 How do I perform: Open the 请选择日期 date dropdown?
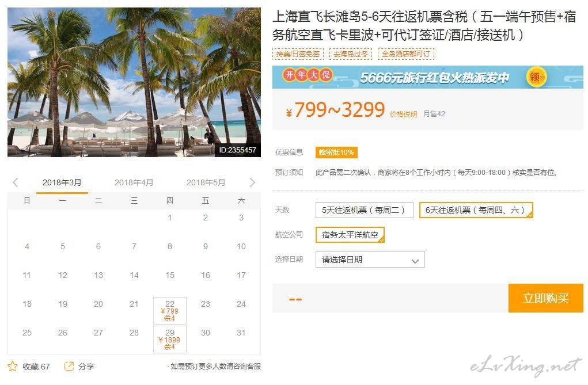tap(370, 260)
